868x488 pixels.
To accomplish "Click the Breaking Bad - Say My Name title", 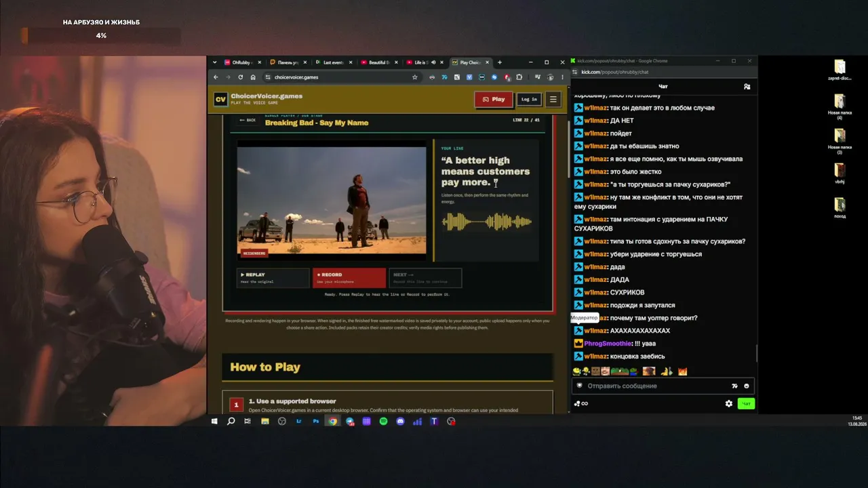I will click(317, 123).
